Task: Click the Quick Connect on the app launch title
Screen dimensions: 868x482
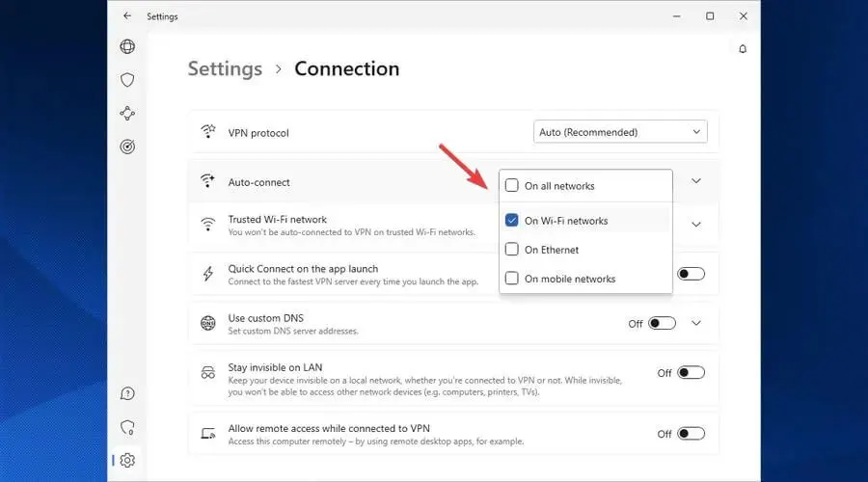Action: (x=304, y=269)
